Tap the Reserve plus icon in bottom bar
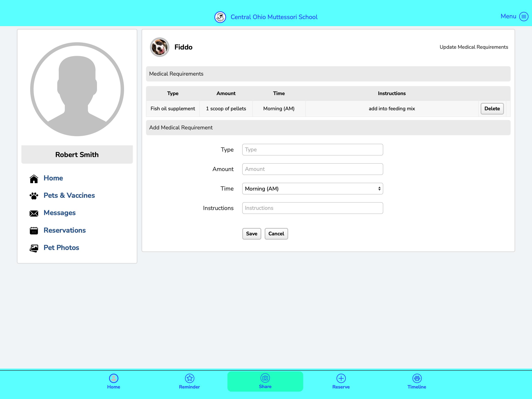The height and width of the screenshot is (399, 532). pos(341,378)
